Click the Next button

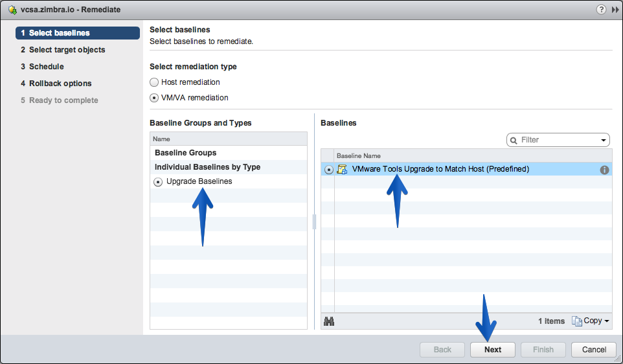(x=493, y=350)
